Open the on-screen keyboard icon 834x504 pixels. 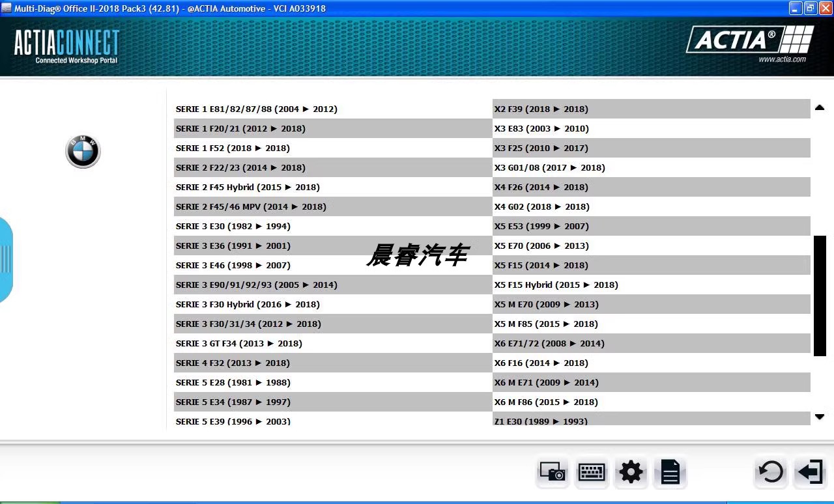click(592, 471)
